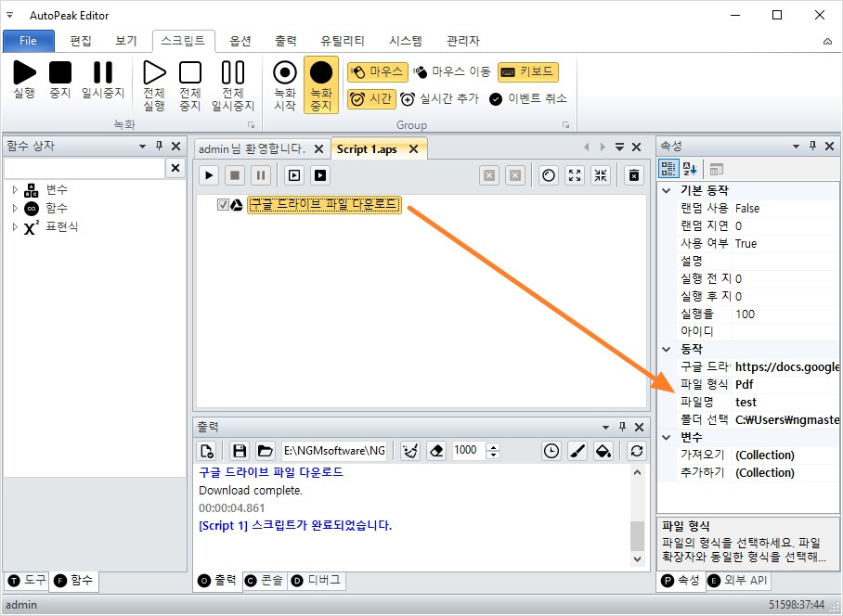Expand the 표현식 tree node

tap(15, 226)
